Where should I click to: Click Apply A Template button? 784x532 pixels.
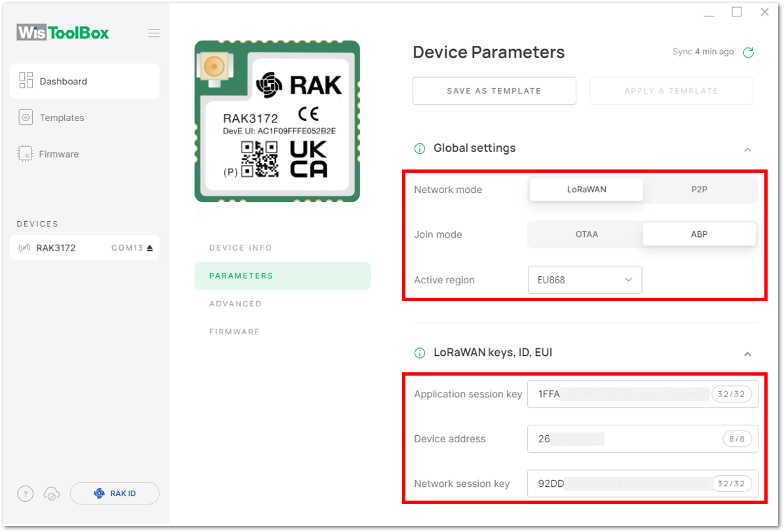click(x=671, y=91)
